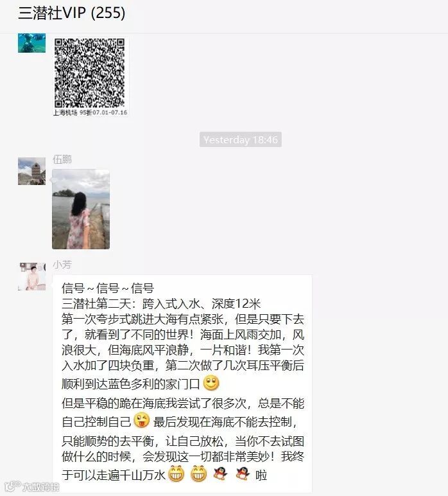Open the underwater diver avatar profile

pos(31,43)
